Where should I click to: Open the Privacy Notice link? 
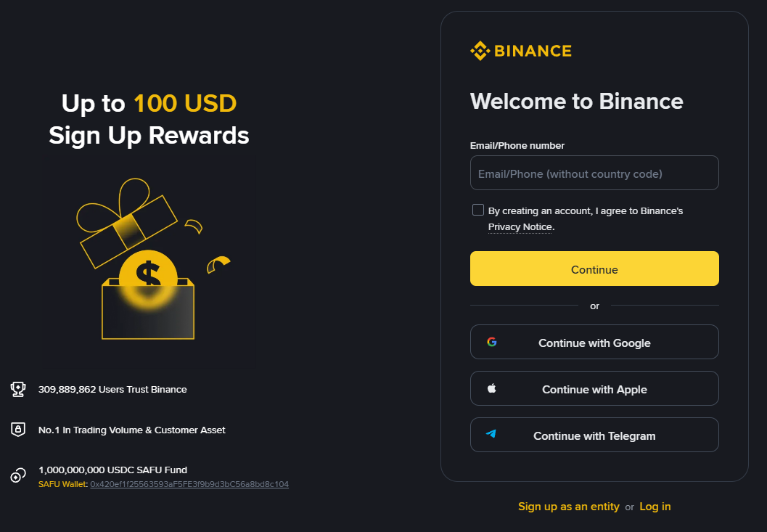(520, 227)
